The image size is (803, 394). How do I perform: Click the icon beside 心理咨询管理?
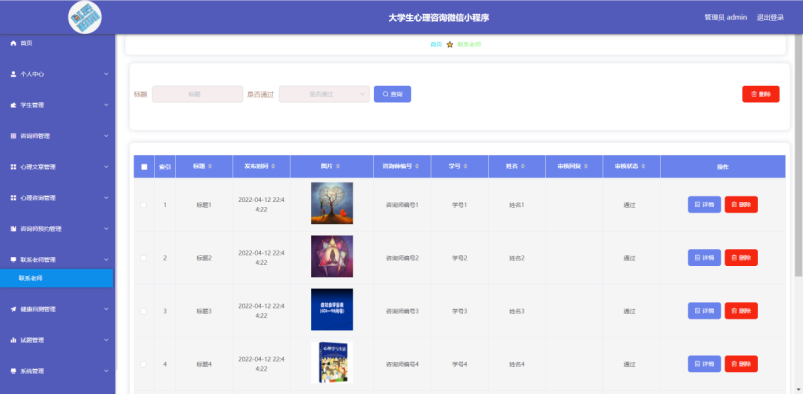coord(13,198)
